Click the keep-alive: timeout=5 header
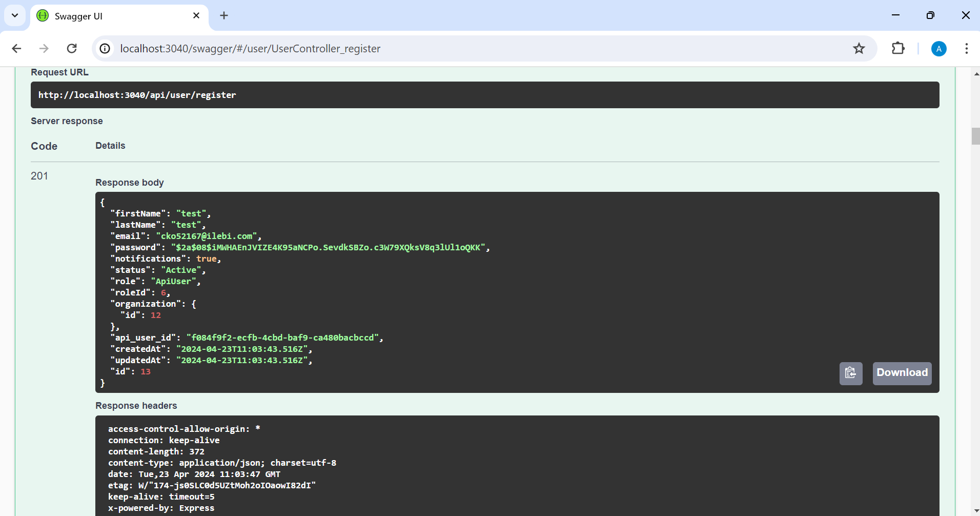Viewport: 980px width, 516px height. click(161, 497)
